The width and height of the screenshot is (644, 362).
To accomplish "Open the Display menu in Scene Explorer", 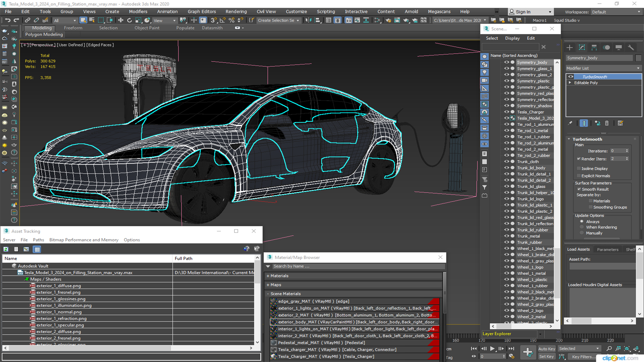I will tap(512, 38).
